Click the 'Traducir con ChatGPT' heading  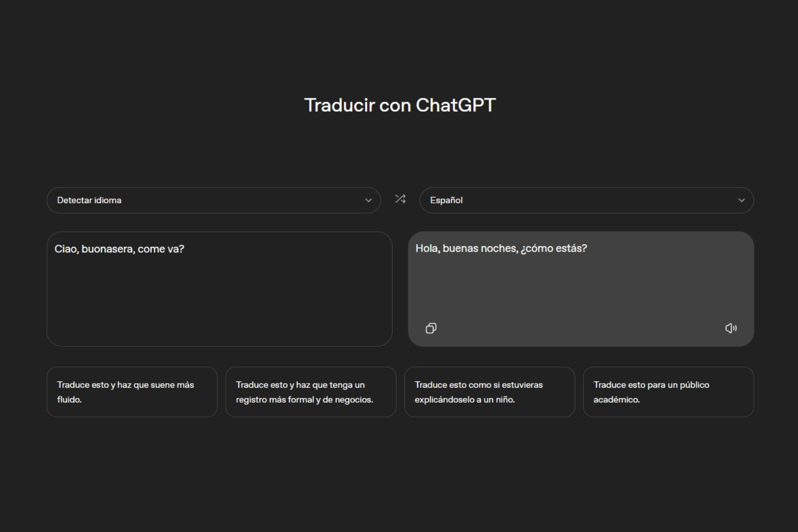(400, 105)
